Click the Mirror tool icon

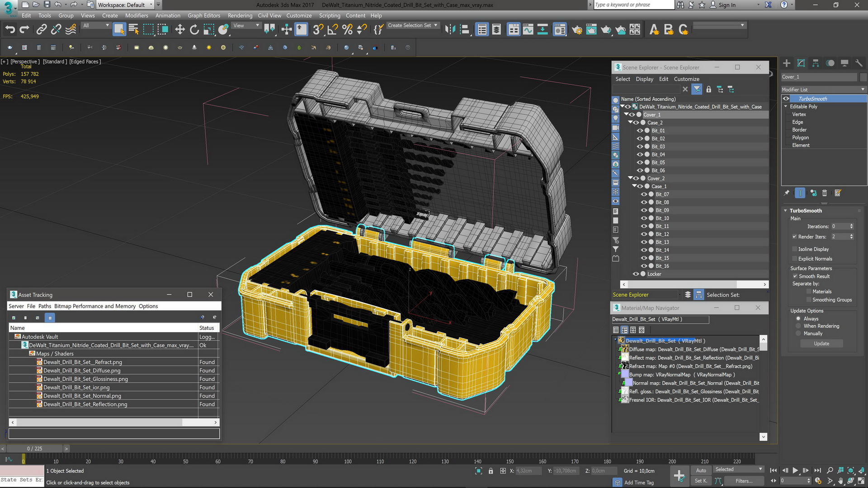point(450,30)
